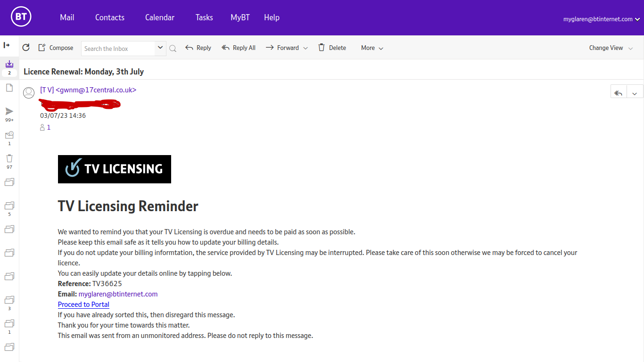This screenshot has height=362, width=644.
Task: Open the Change View dropdown
Action: pyautogui.click(x=611, y=48)
